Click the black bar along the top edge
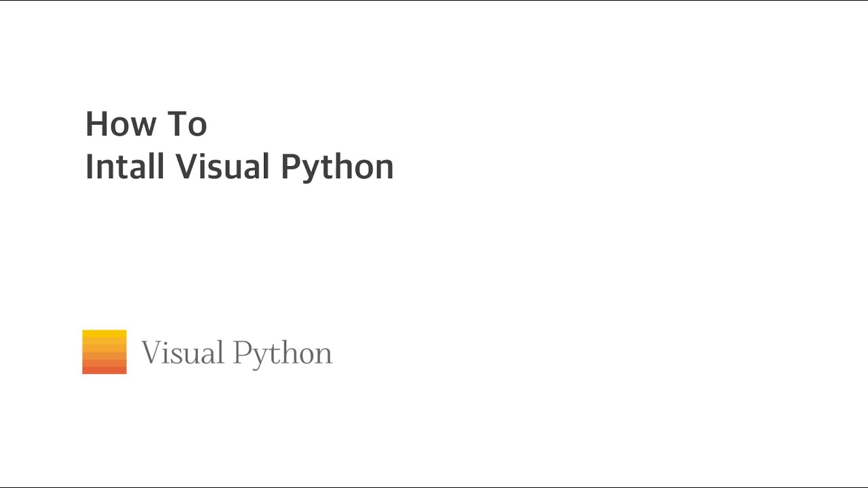Viewport: 868px width, 488px height. click(x=434, y=1)
